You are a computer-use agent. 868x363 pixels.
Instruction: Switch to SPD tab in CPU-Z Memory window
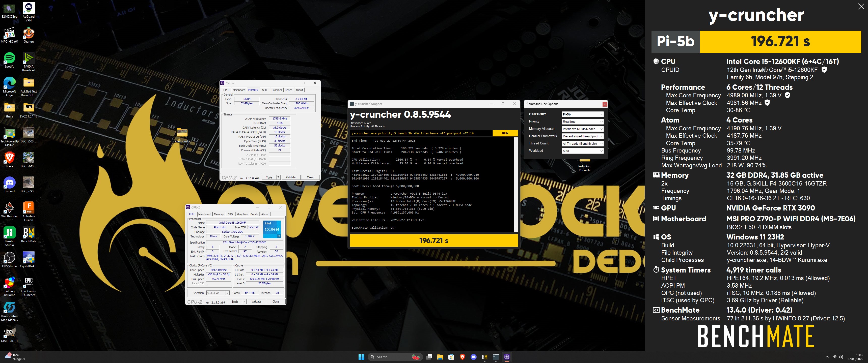click(x=264, y=90)
